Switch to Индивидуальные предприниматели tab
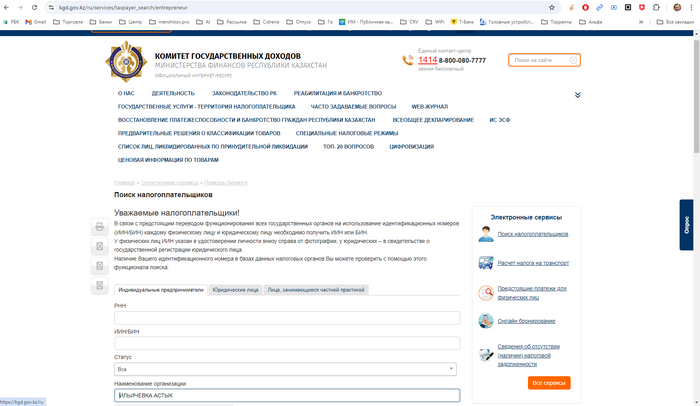The height and width of the screenshot is (406, 700). [161, 290]
